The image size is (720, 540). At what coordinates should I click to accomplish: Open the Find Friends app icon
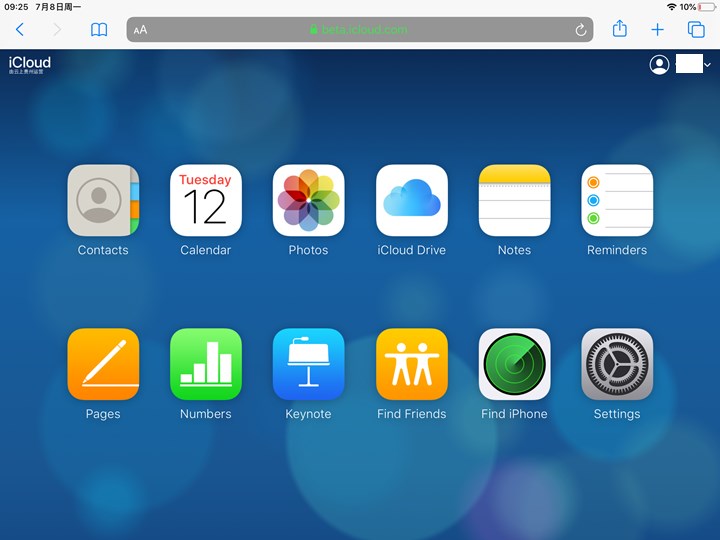(411, 364)
